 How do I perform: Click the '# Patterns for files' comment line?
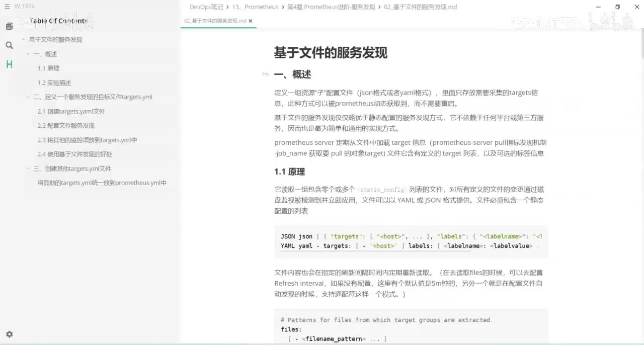(x=386, y=320)
